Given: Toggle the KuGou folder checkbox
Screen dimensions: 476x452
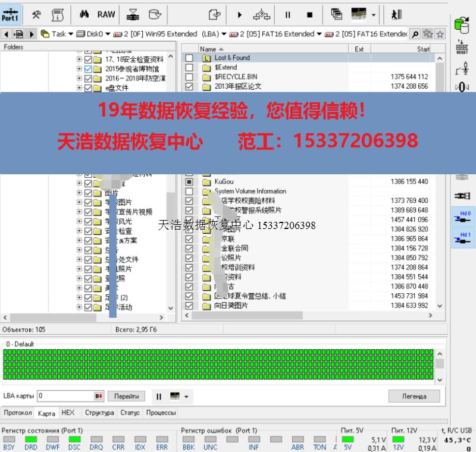Looking at the screenshot, I should click(x=189, y=181).
